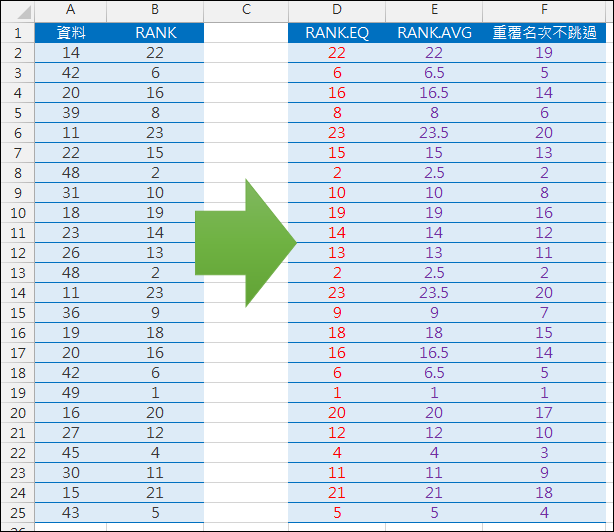The height and width of the screenshot is (532, 614).
Task: Select column B header
Action: (x=155, y=10)
